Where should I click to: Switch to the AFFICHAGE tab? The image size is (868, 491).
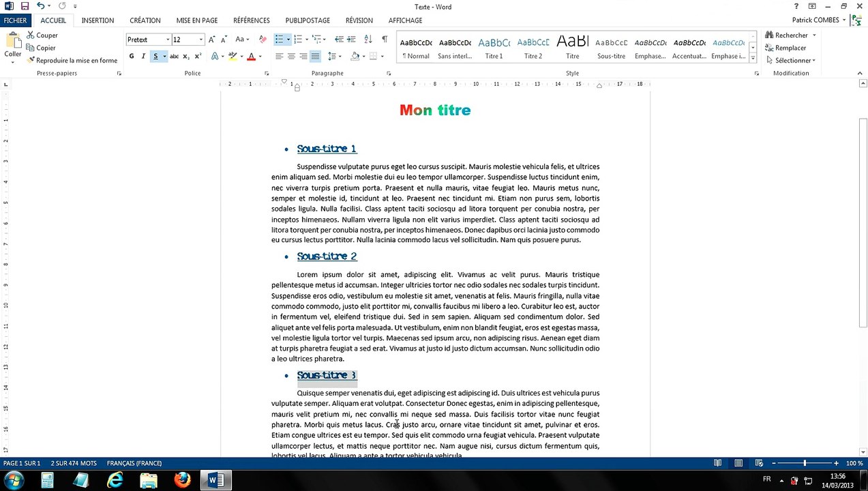tap(405, 20)
